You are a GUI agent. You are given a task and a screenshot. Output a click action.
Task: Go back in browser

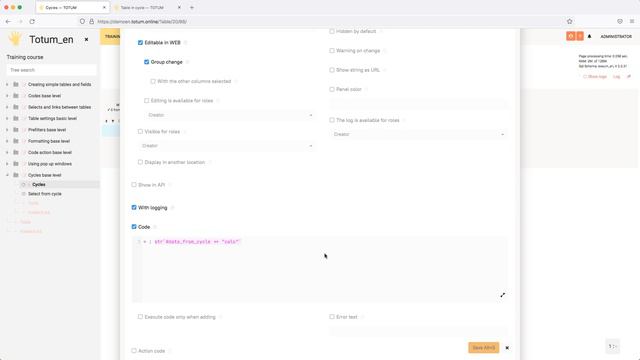coord(8,21)
